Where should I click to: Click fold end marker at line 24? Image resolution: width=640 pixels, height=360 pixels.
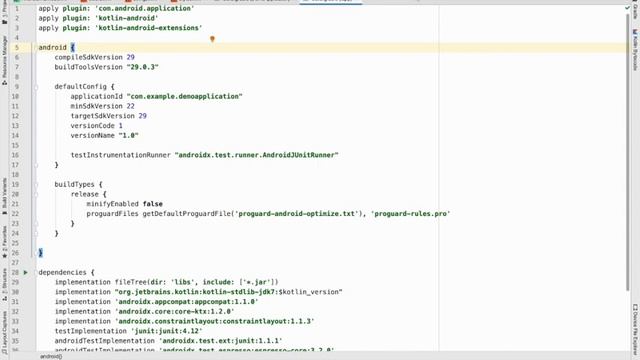point(36,233)
